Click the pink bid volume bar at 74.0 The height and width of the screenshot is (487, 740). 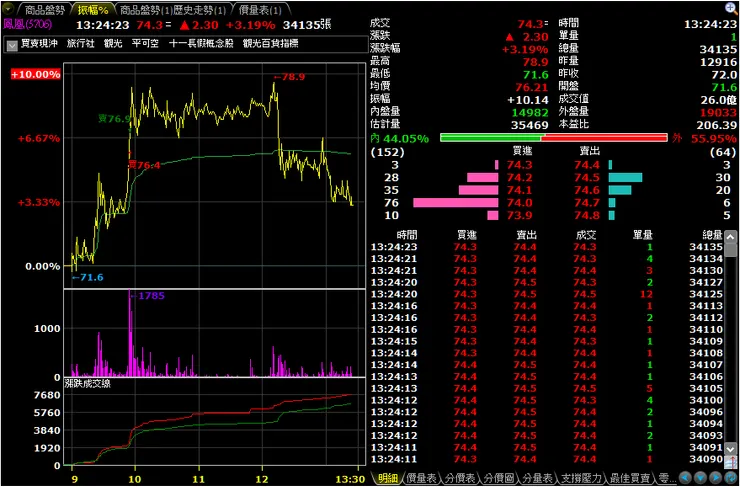click(x=455, y=202)
